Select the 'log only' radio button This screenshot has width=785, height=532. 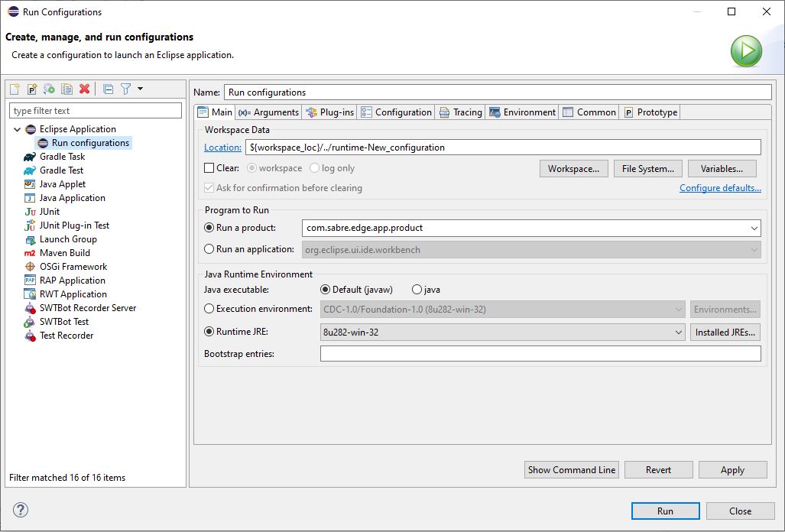point(314,168)
